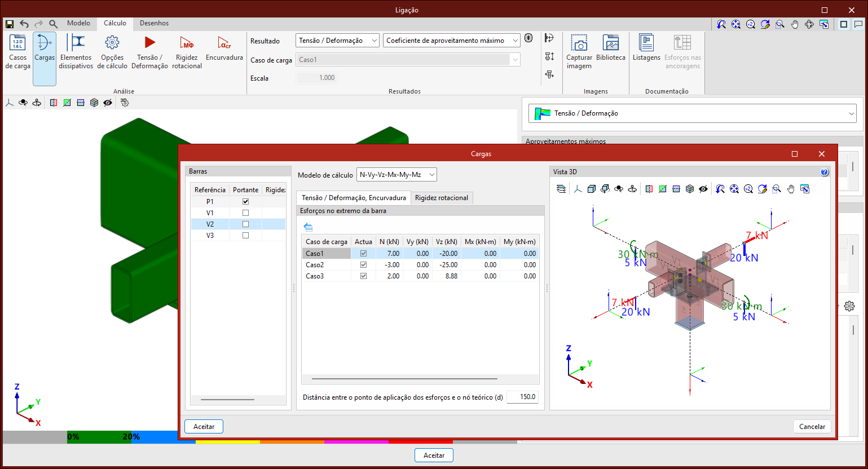The image size is (868, 469).
Task: Click Cancelar in the Cargas dialog
Action: pos(812,427)
